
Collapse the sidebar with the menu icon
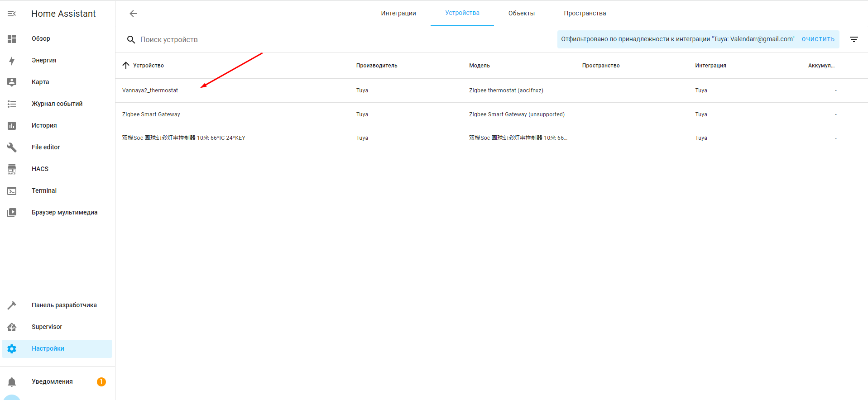(x=12, y=14)
